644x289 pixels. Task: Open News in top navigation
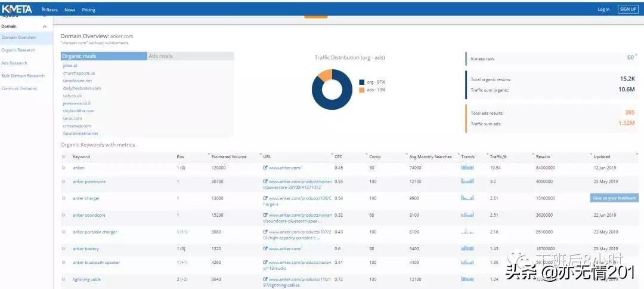[x=70, y=10]
